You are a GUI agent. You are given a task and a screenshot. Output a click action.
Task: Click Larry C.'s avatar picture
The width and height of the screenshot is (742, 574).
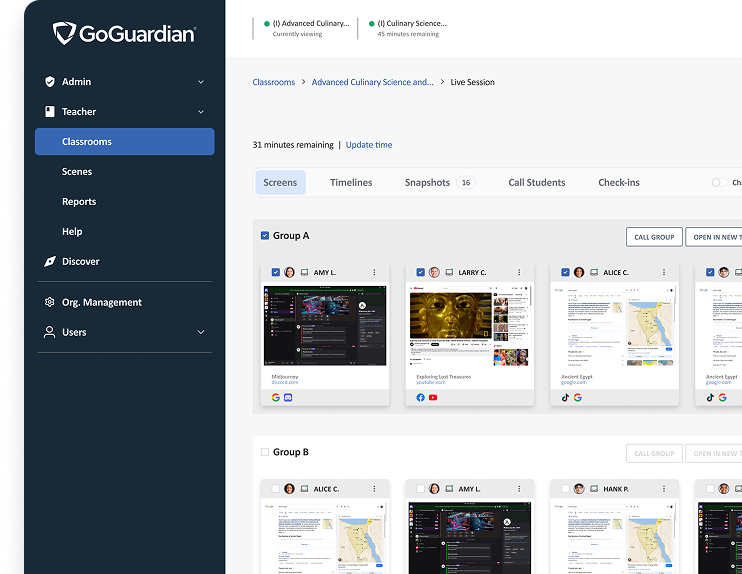point(434,272)
